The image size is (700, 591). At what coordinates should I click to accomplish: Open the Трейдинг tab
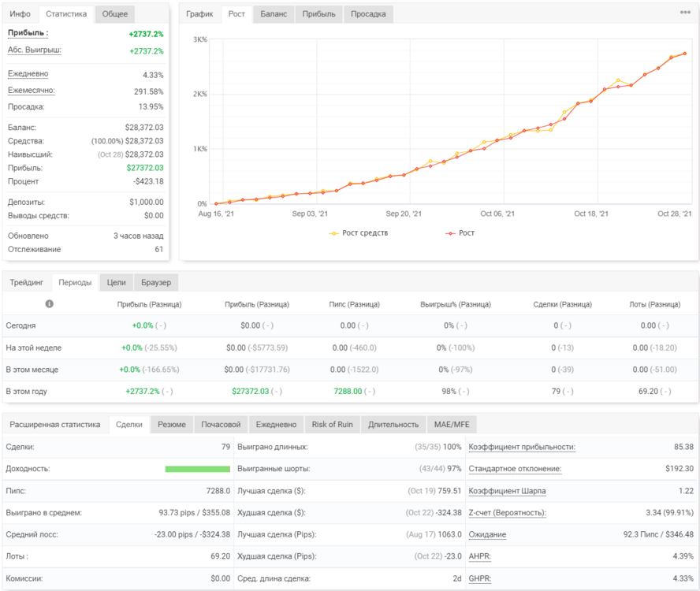click(27, 283)
